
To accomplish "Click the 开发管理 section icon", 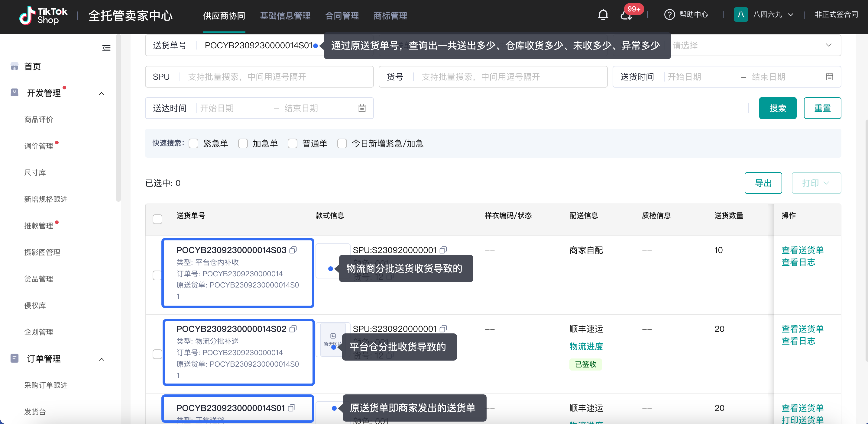I will click(x=15, y=93).
